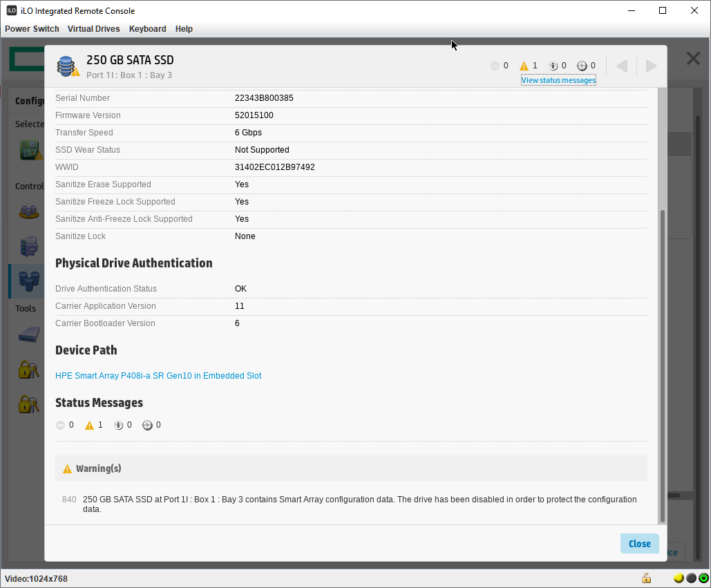The image size is (711, 588).
Task: Click the dark status indicator in status bar
Action: pyautogui.click(x=691, y=578)
